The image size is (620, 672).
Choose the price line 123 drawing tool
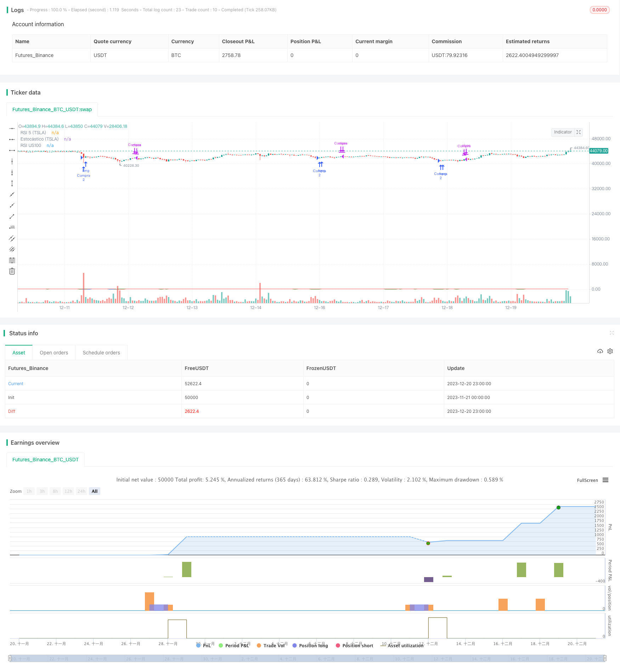coord(12,227)
